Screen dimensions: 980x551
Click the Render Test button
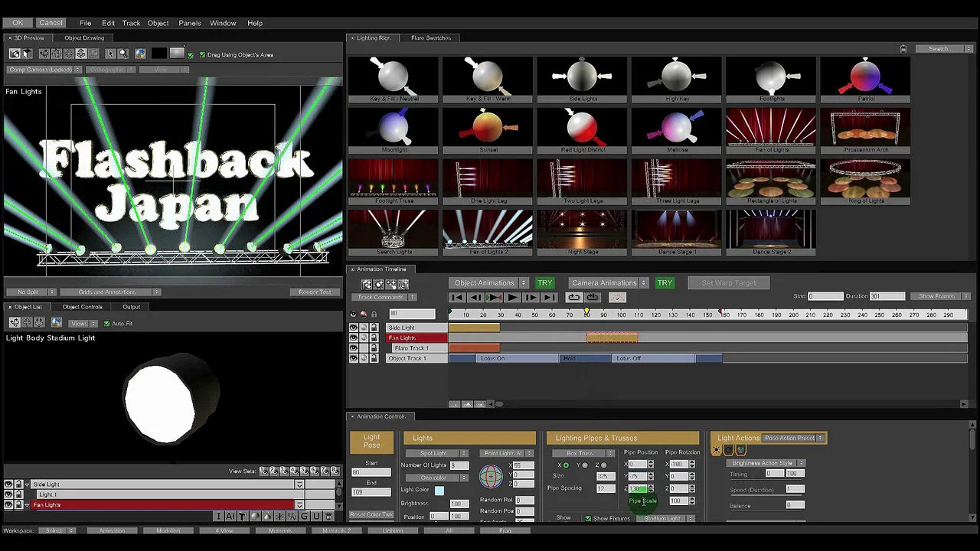pyautogui.click(x=315, y=292)
